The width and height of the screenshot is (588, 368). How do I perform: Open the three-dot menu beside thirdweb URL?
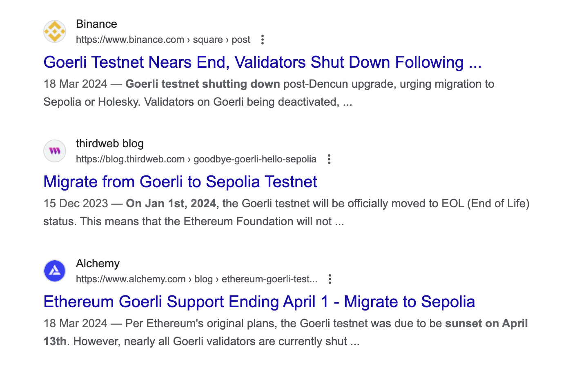tap(329, 159)
